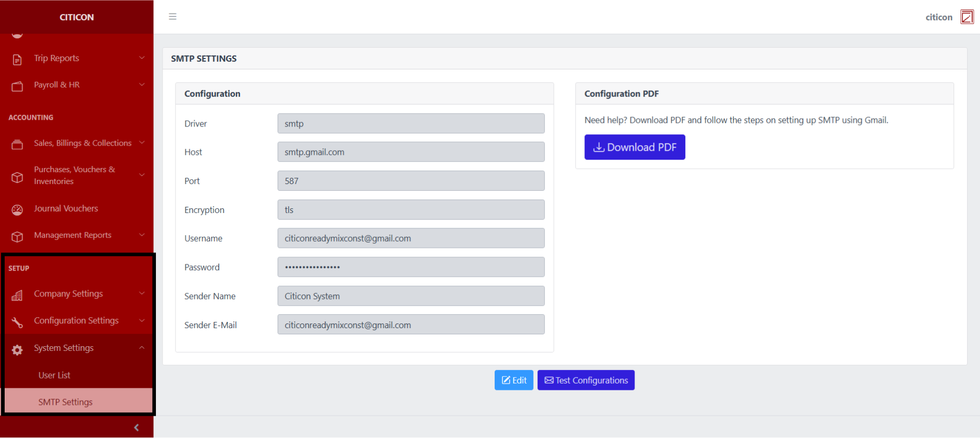Click the Purchases, Vouchers & Inventories box icon
The image size is (980, 438).
pyautogui.click(x=17, y=177)
